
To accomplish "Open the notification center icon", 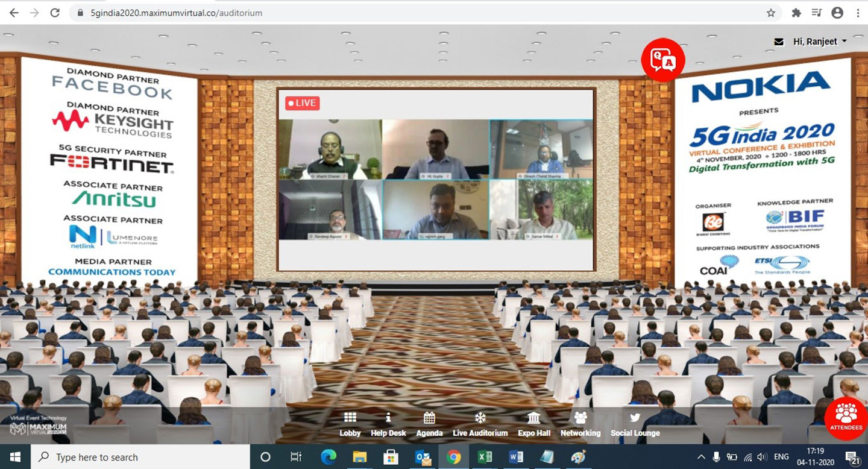I will coord(852,458).
